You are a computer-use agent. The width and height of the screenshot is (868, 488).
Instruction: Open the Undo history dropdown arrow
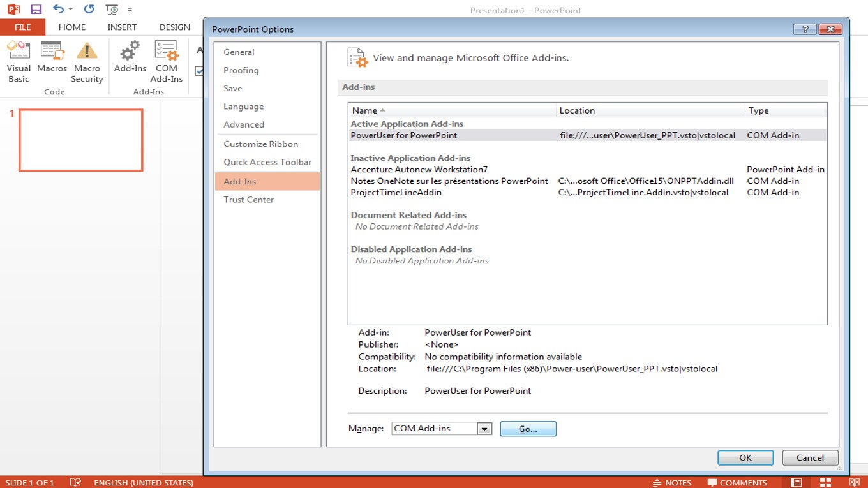(70, 10)
